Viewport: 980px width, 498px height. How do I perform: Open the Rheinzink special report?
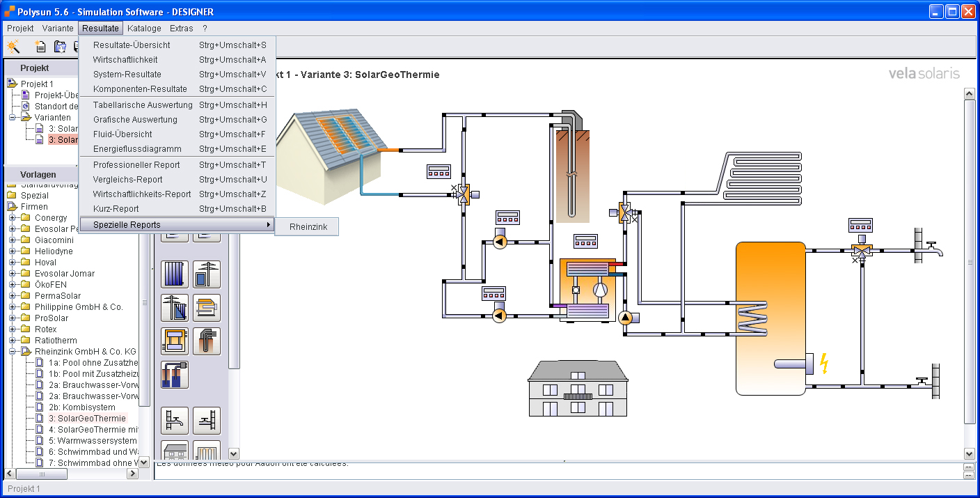point(307,226)
